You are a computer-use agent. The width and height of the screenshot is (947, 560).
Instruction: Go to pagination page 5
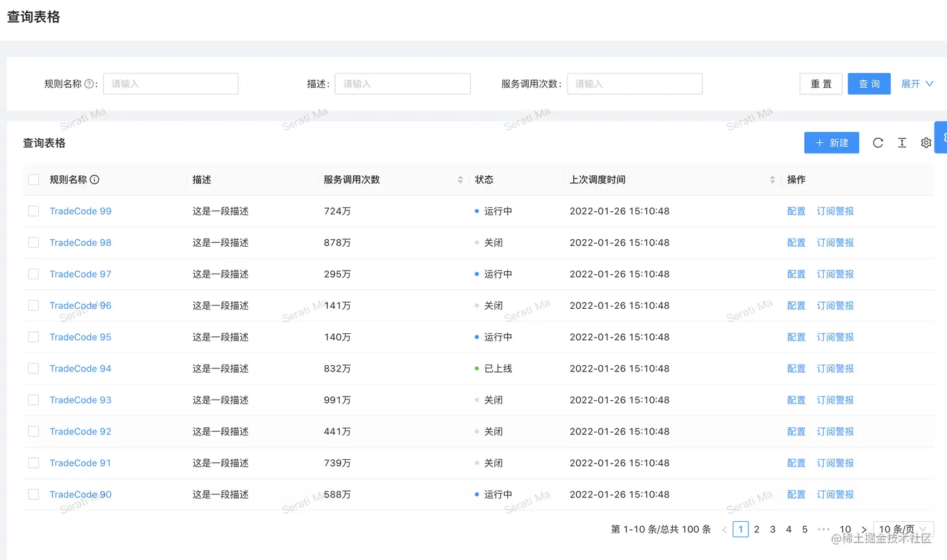(805, 529)
